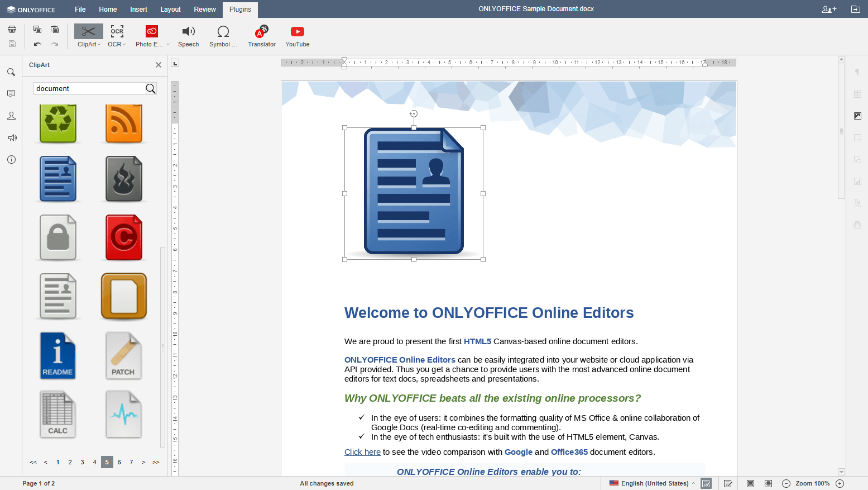868x490 pixels.
Task: Click the ruler tab stop selector
Action: pos(175,63)
